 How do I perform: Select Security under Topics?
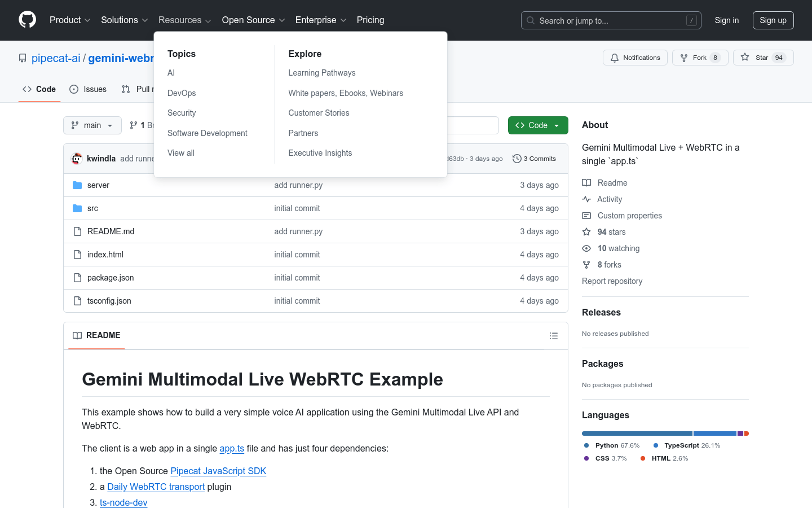tap(182, 113)
